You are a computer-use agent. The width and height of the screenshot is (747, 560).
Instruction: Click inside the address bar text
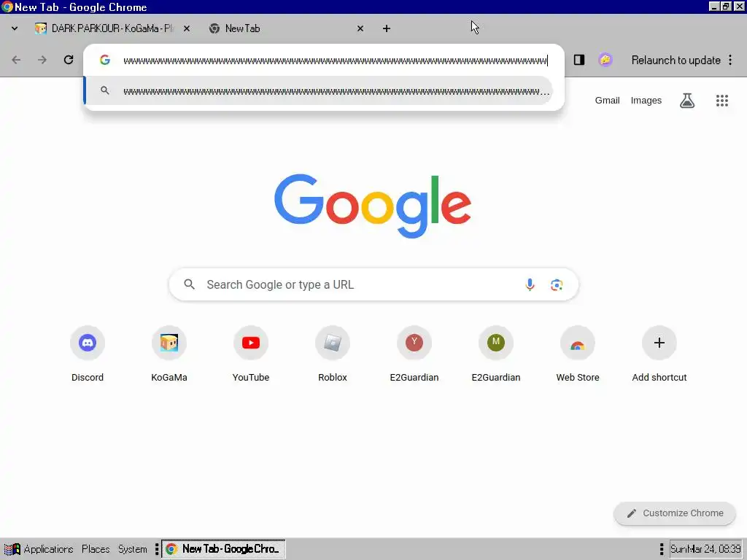pos(335,61)
